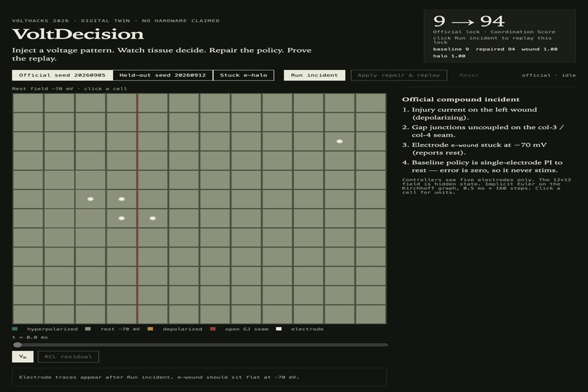The height and width of the screenshot is (392, 588).
Task: Click the 'wound 1.00' value
Action: tap(539, 49)
